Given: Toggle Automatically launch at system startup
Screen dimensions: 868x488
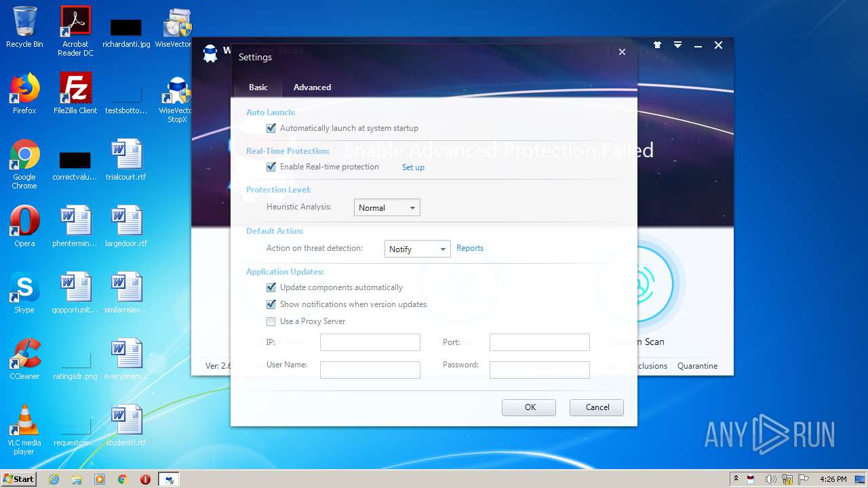Looking at the screenshot, I should click(271, 128).
